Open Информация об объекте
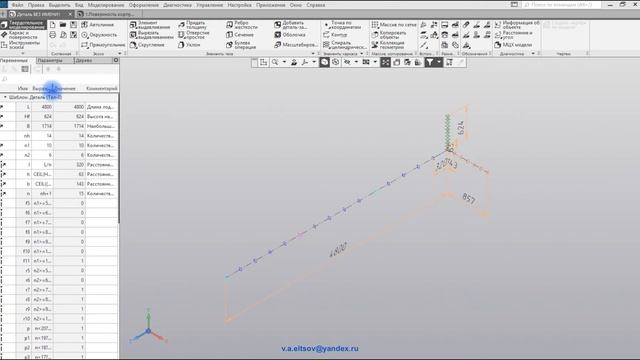This screenshot has height=360, width=640. [517, 25]
